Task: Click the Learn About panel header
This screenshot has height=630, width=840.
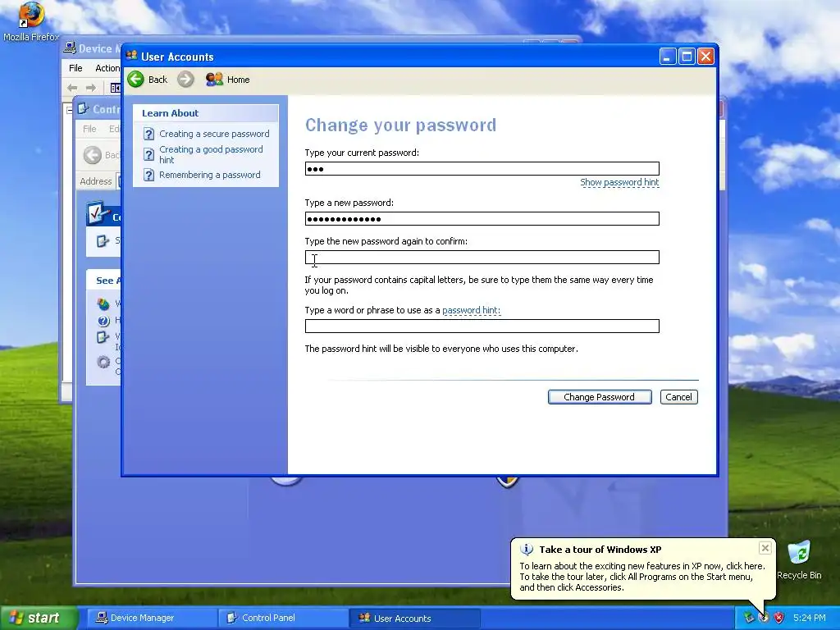Action: [206, 113]
